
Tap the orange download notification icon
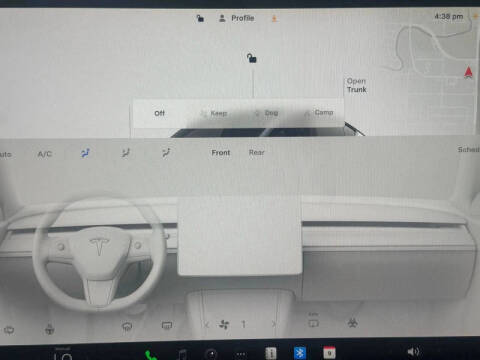pos(274,18)
